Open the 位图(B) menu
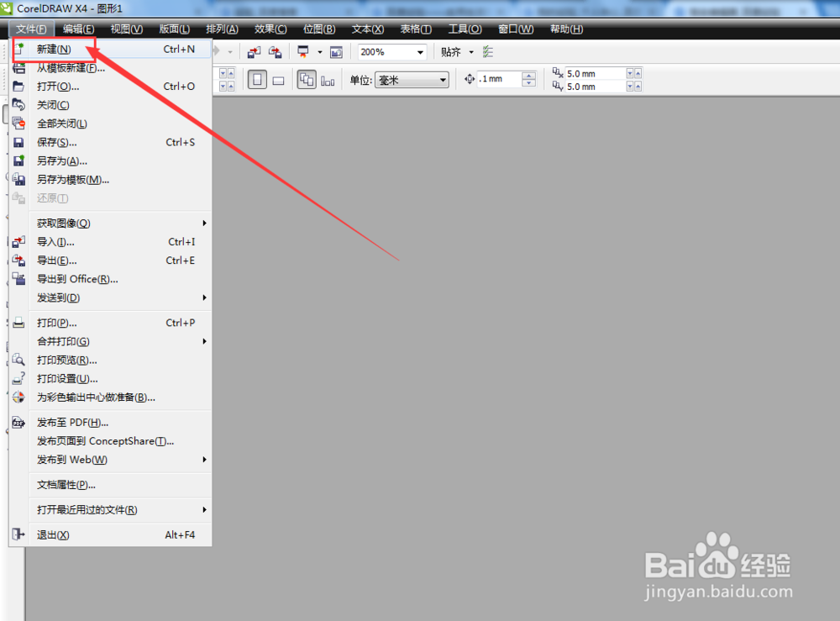The width and height of the screenshot is (840, 621). point(319,29)
